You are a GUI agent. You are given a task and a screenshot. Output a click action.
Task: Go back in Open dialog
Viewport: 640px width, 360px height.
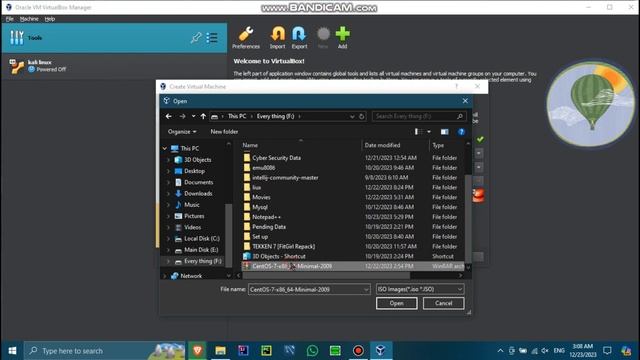click(x=169, y=116)
